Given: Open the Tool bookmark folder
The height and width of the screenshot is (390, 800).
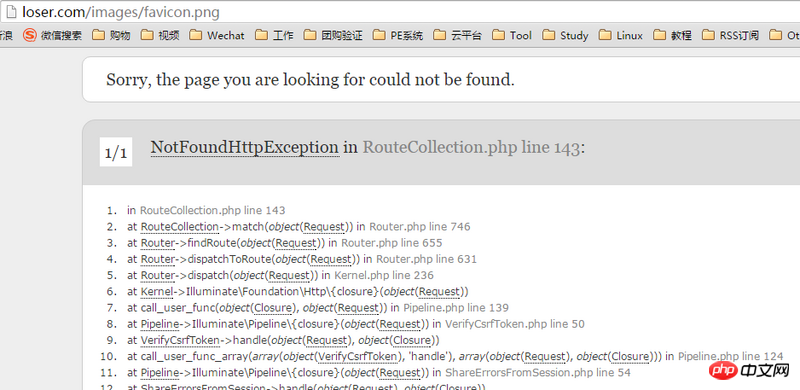Looking at the screenshot, I should point(512,35).
